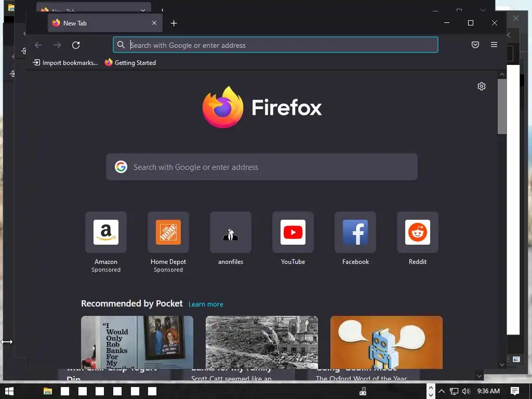532x399 pixels.
Task: Click the Learn more link beside Pocket heading
Action: point(206,304)
